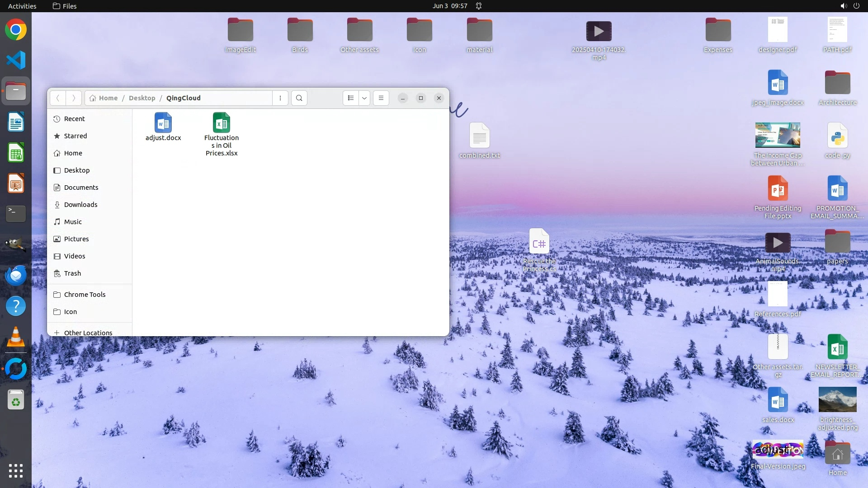This screenshot has width=868, height=488.
Task: Launch Google Chrome from the dock
Action: pos(16,30)
